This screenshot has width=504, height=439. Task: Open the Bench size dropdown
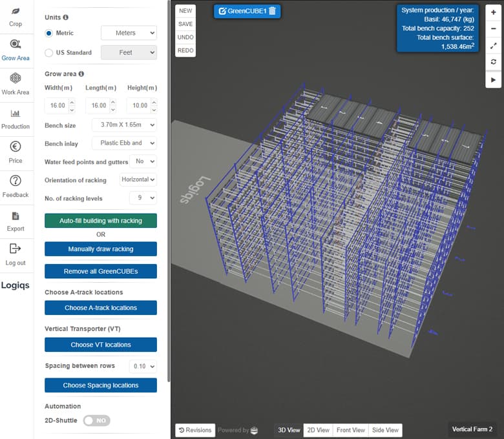pyautogui.click(x=124, y=125)
